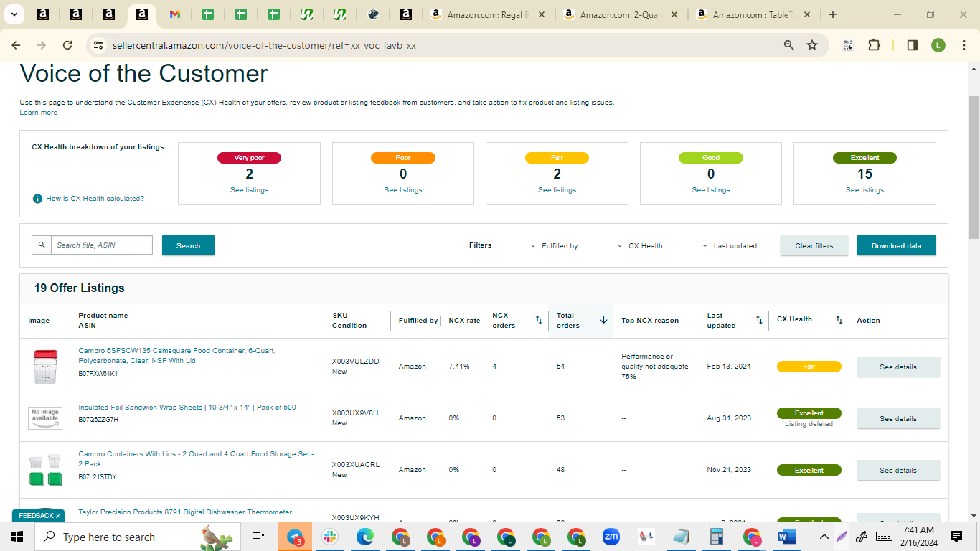This screenshot has width=980, height=551.
Task: Go back using the browser back arrow
Action: [16, 45]
